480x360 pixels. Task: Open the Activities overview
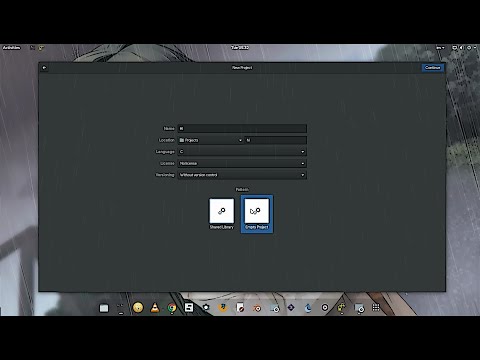(12, 48)
